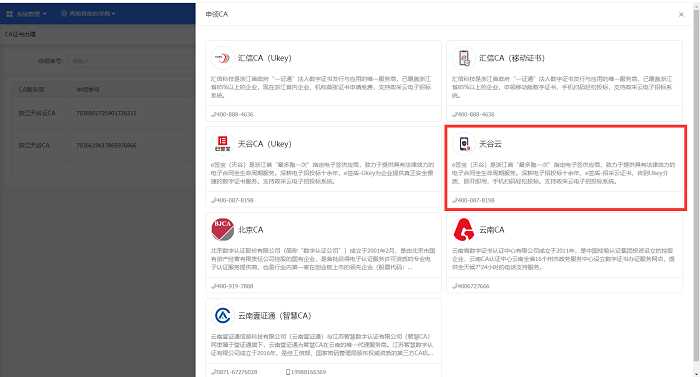Click the 汇信CA (Ukey) logo icon
The height and width of the screenshot is (377, 700).
(x=222, y=58)
